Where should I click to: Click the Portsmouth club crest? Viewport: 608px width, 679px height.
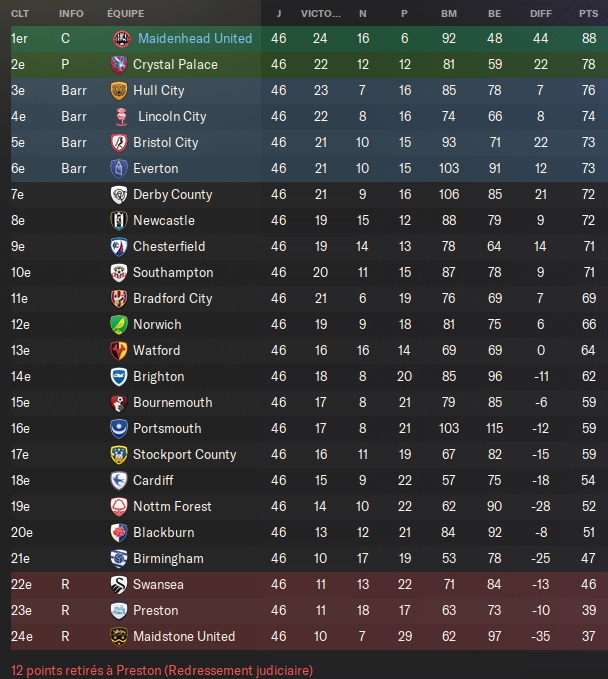(x=119, y=428)
